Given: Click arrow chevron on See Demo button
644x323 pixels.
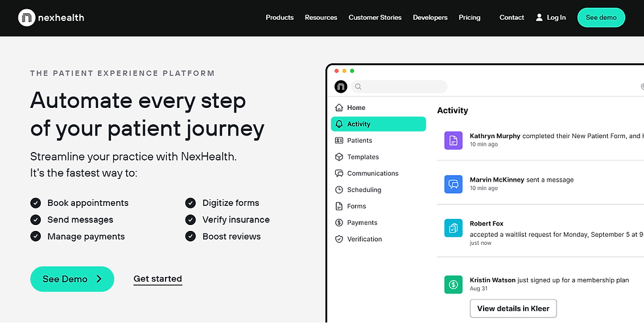Looking at the screenshot, I should coord(99,279).
